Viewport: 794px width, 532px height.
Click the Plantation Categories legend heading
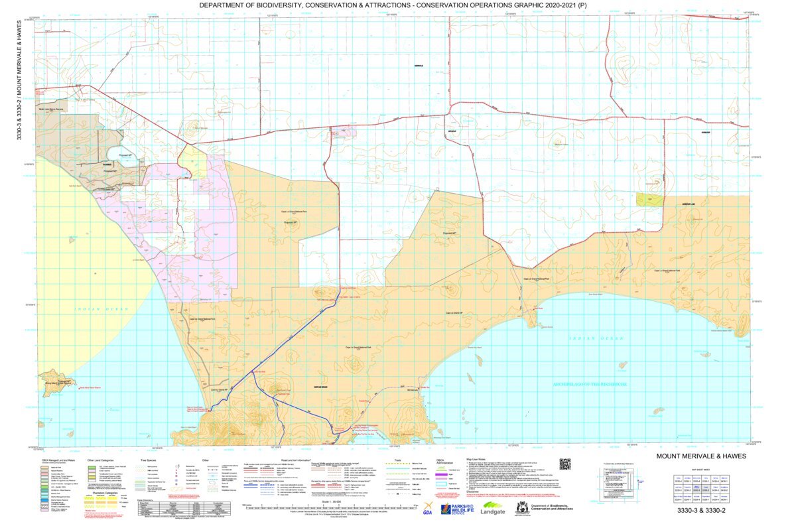point(103,493)
